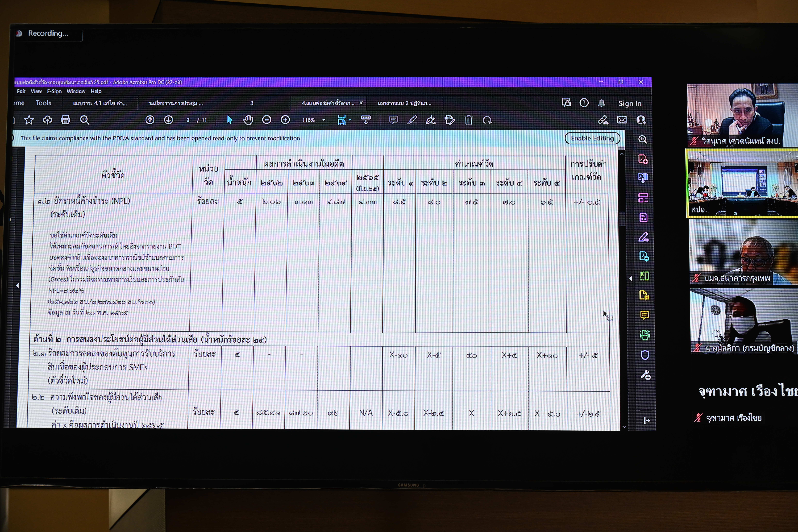Switch to the ระเบียบวาระการประชุม document tab
Image resolution: width=798 pixels, height=532 pixels.
pos(176,103)
